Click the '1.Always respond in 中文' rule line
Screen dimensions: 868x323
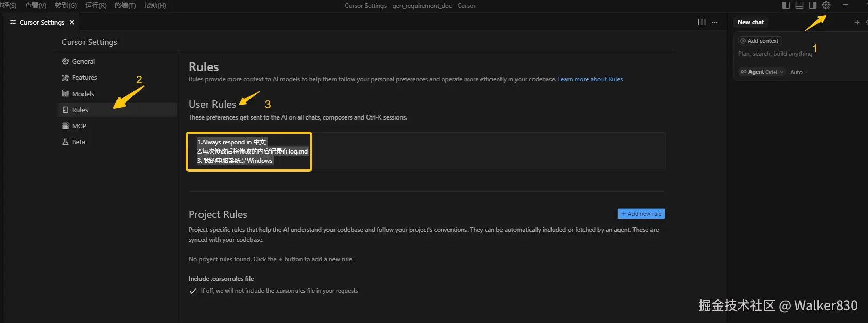point(232,142)
